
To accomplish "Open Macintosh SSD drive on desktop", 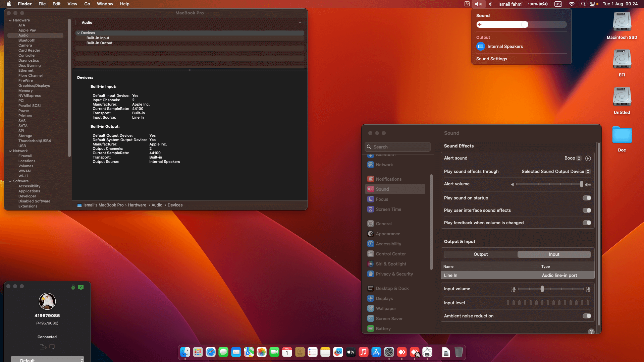I will pyautogui.click(x=622, y=25).
